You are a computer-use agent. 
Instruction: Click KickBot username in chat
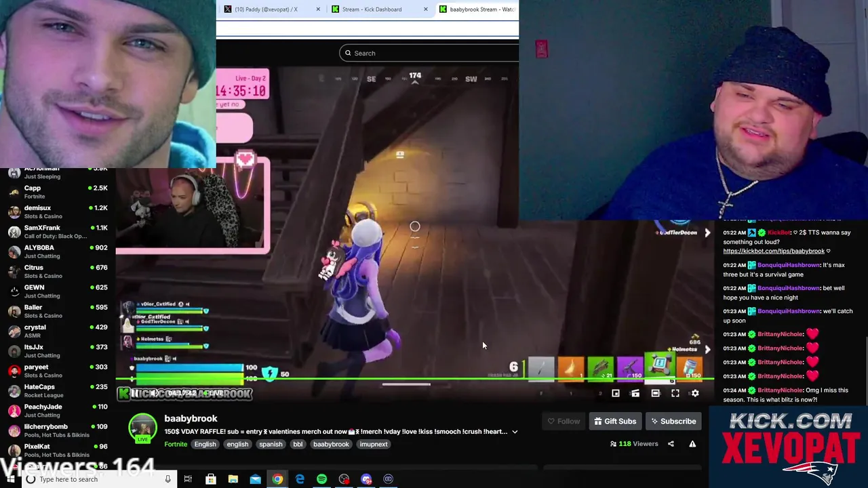778,232
